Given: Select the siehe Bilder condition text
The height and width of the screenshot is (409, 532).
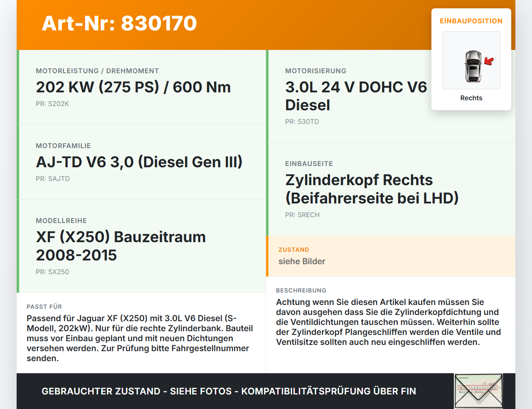Looking at the screenshot, I should 302,261.
